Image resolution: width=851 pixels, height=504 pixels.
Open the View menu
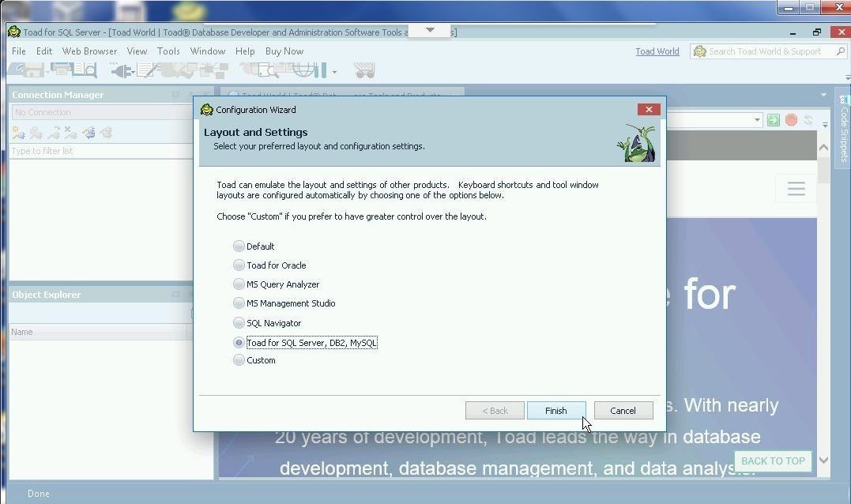pyautogui.click(x=137, y=51)
